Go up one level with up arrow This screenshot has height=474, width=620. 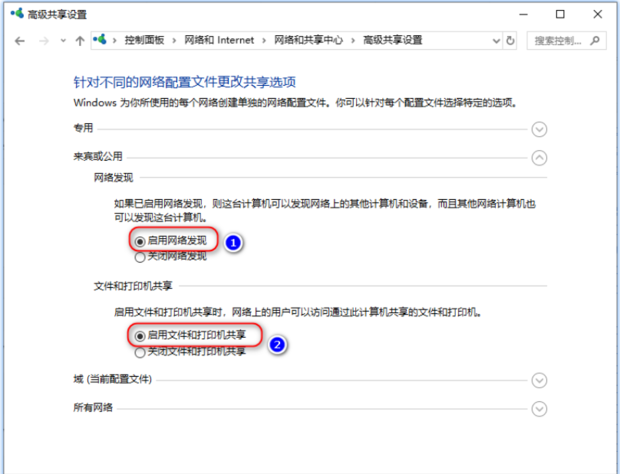click(x=80, y=41)
